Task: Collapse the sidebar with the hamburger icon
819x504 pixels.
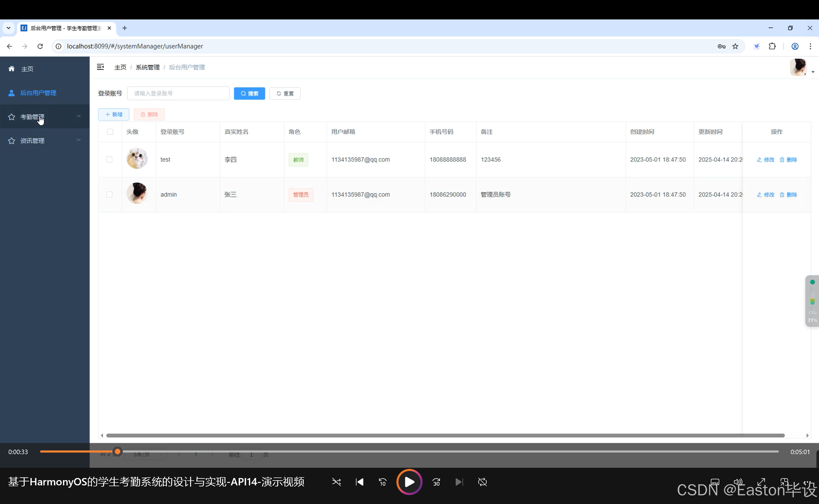Action: tap(100, 67)
